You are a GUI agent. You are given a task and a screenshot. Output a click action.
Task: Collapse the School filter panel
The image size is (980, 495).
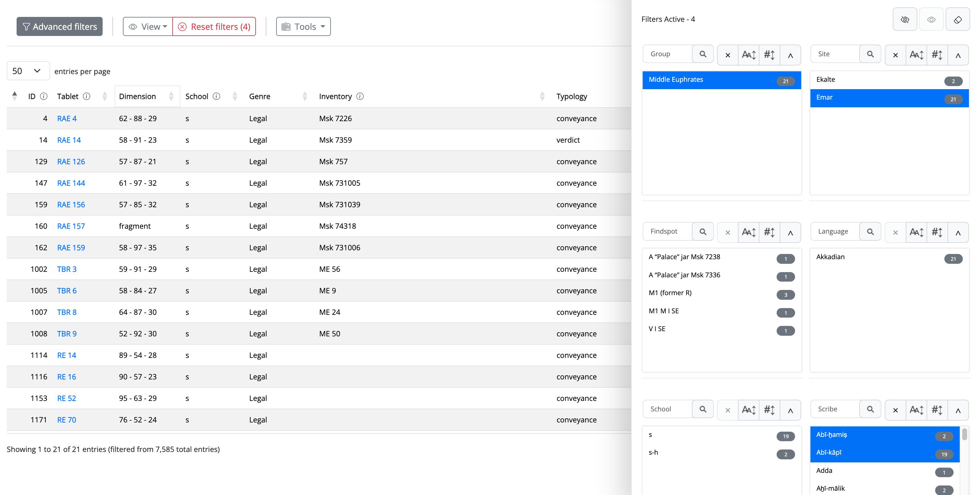[x=790, y=410]
